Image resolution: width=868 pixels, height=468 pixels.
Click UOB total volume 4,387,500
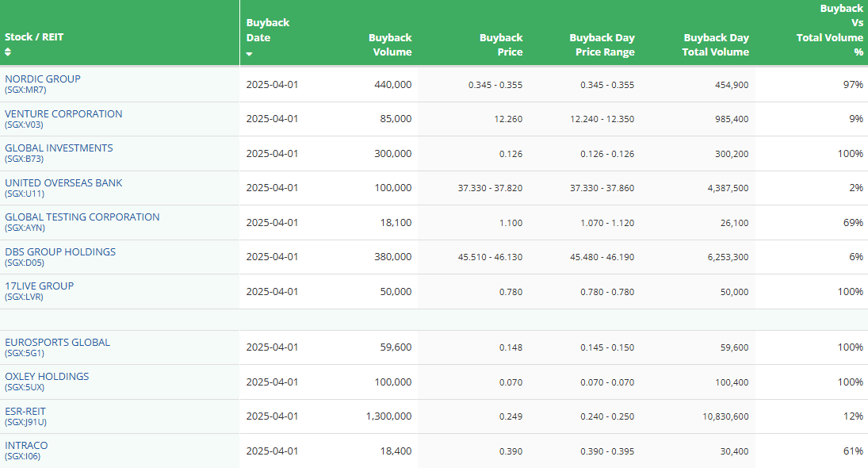pos(728,188)
